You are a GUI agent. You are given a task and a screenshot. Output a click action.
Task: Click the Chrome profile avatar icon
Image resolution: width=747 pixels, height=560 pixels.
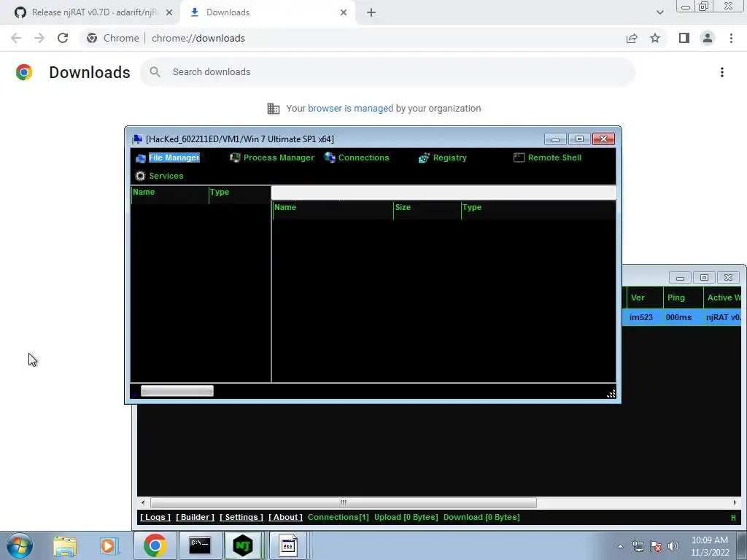click(x=708, y=38)
